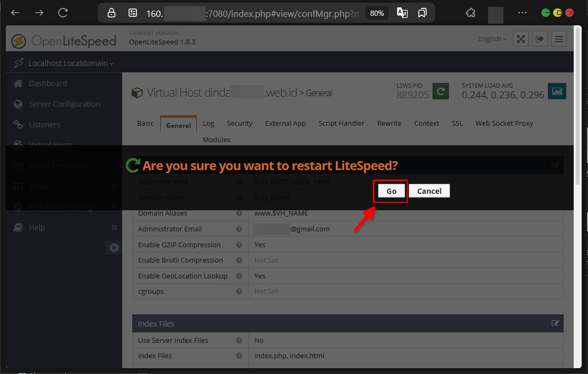
Task: Click the page vertical scrollbar
Action: [578, 105]
